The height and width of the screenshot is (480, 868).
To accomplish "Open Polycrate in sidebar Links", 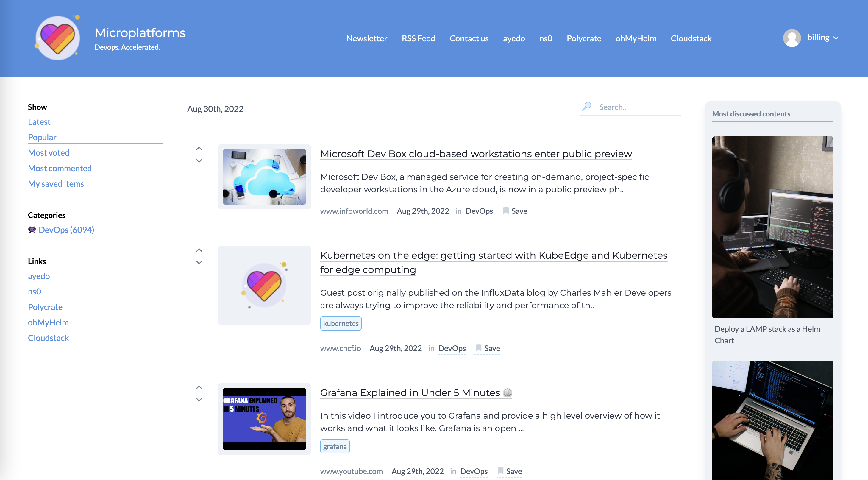I will [45, 307].
